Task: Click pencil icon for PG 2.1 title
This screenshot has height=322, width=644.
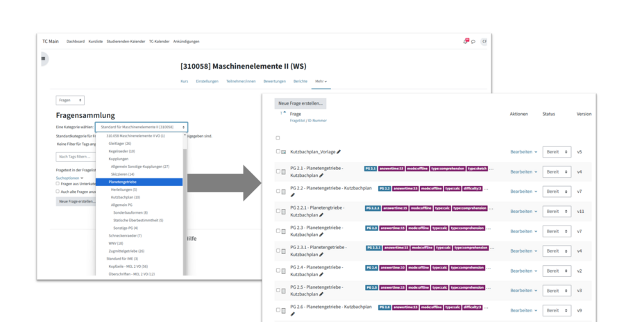Action: pyautogui.click(x=321, y=176)
